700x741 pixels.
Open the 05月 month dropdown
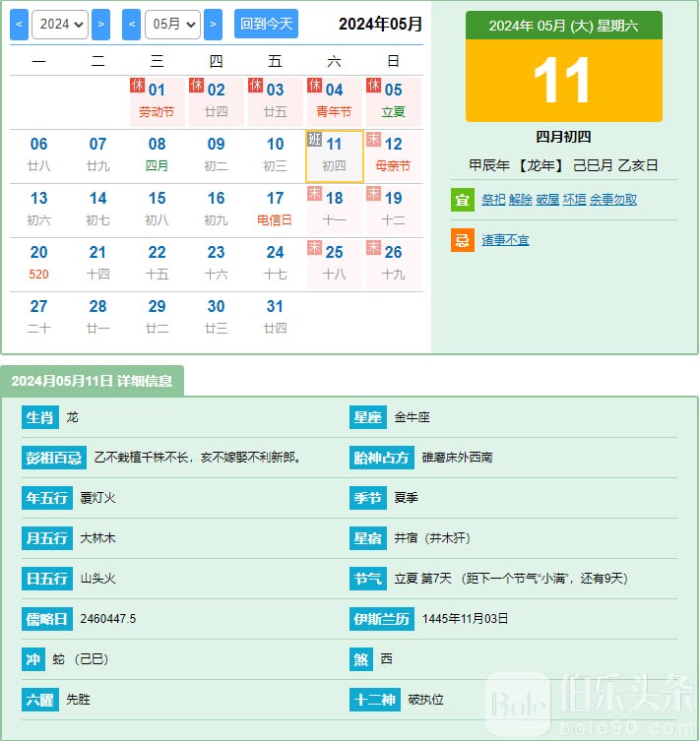(172, 24)
